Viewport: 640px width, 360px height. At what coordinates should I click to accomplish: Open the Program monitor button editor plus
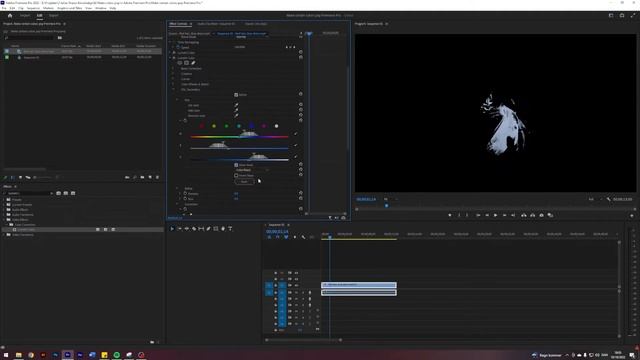tap(632, 215)
